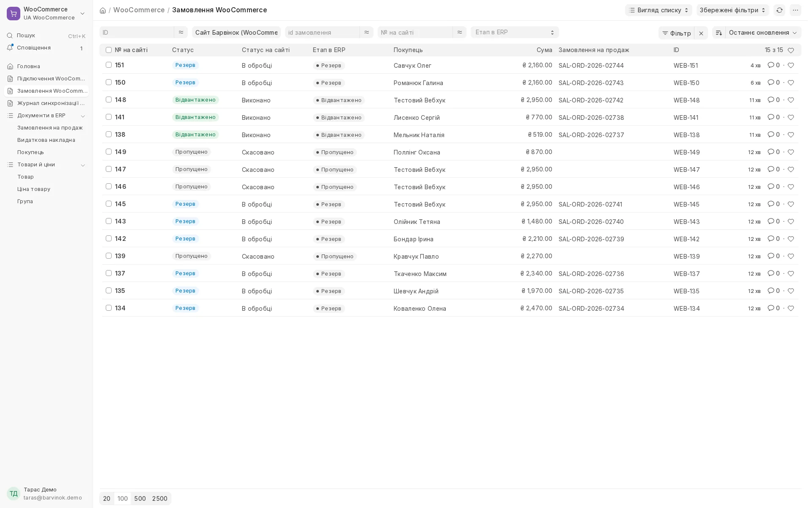The height and width of the screenshot is (508, 812).
Task: Refresh the order list
Action: [779, 10]
